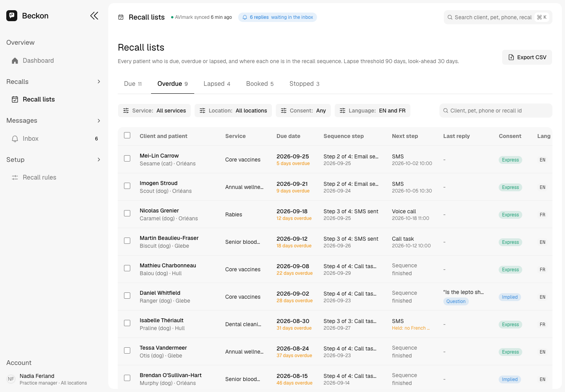Click the Question tag on Daniel Whitfield row
The image size is (565, 392).
click(456, 301)
